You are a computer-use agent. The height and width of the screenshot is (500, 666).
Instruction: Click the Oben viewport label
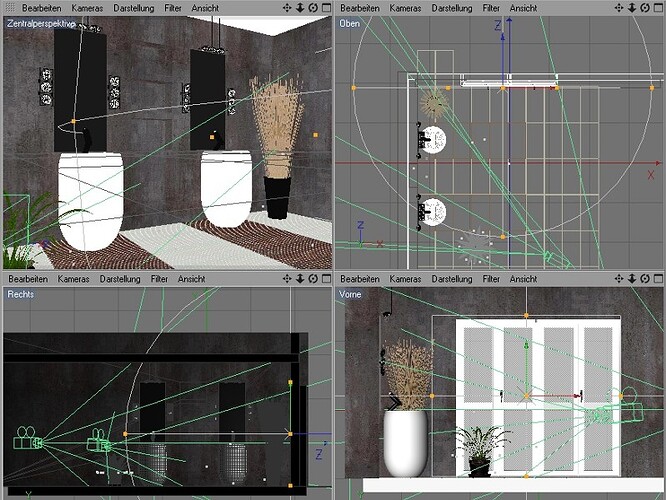(349, 24)
